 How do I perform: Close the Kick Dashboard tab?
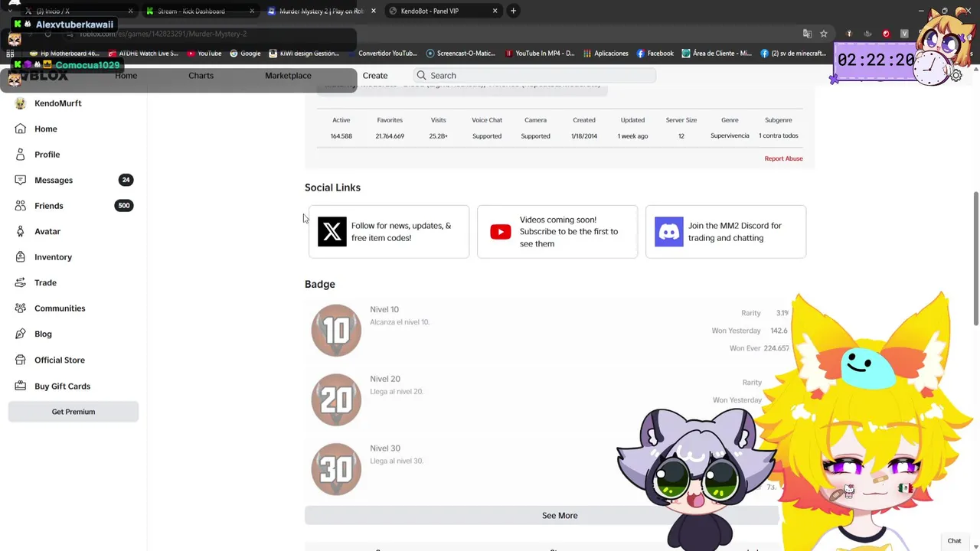[x=253, y=11]
